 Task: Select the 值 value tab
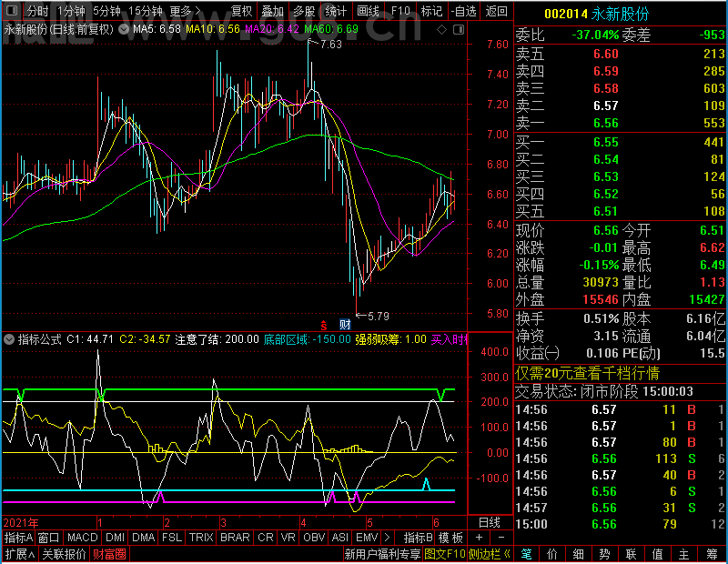click(x=657, y=554)
